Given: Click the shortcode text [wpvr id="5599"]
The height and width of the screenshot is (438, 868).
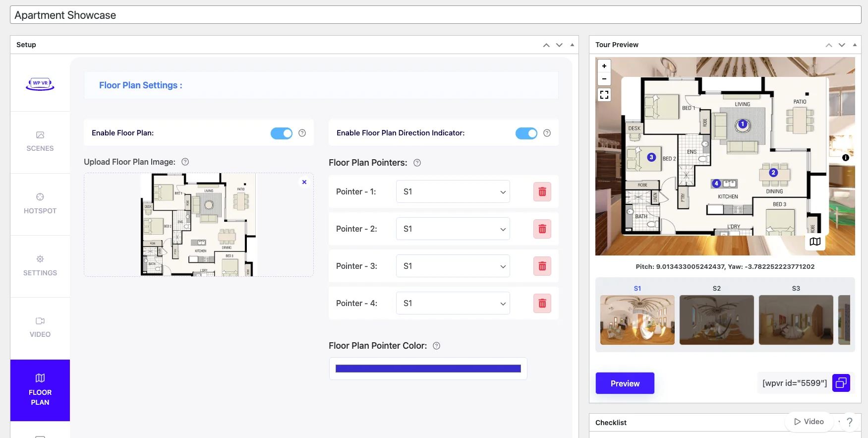Looking at the screenshot, I should (795, 383).
